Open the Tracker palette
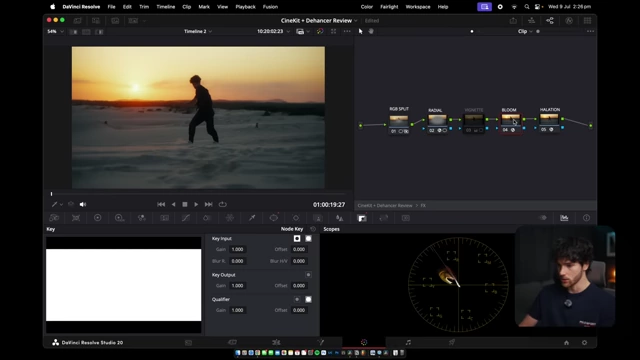This screenshot has width=640, height=360. [x=296, y=218]
